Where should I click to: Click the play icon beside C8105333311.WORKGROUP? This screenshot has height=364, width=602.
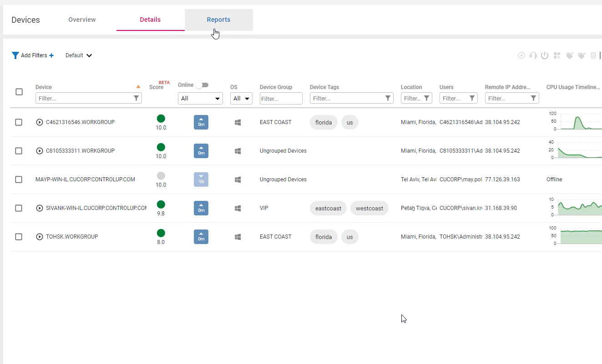click(40, 151)
